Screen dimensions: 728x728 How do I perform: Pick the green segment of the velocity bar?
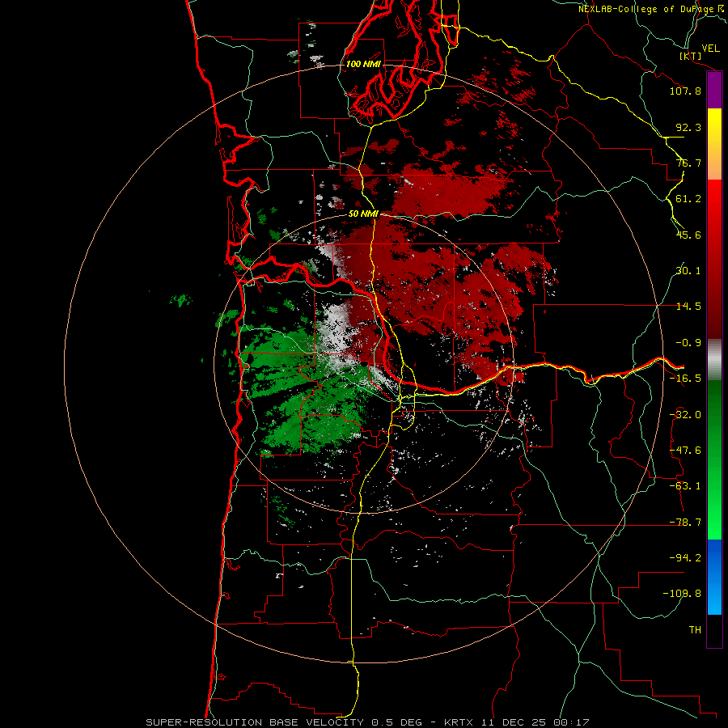point(714,459)
